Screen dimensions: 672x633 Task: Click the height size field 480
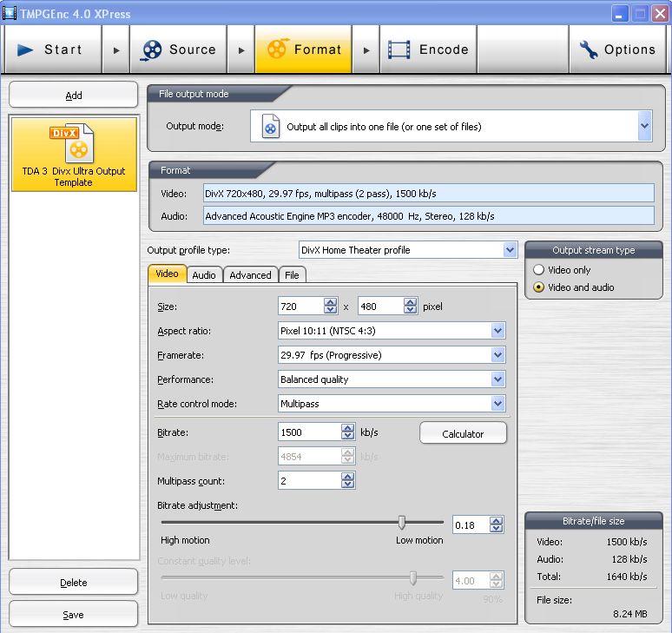[x=380, y=307]
